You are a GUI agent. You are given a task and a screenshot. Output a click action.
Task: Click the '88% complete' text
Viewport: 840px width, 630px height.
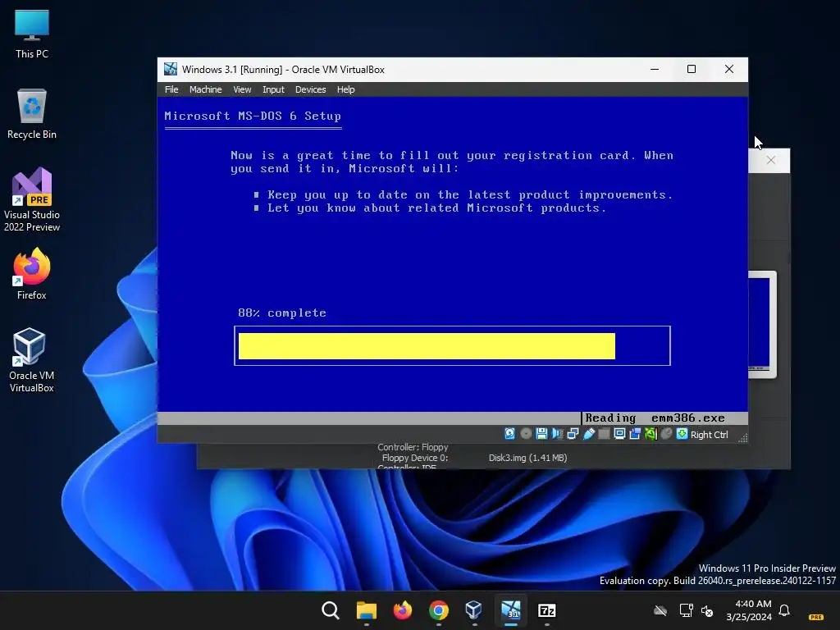pos(282,313)
